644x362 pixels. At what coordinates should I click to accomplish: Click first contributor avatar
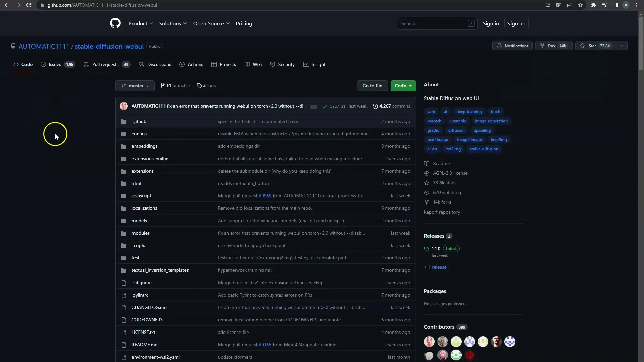coord(429,342)
